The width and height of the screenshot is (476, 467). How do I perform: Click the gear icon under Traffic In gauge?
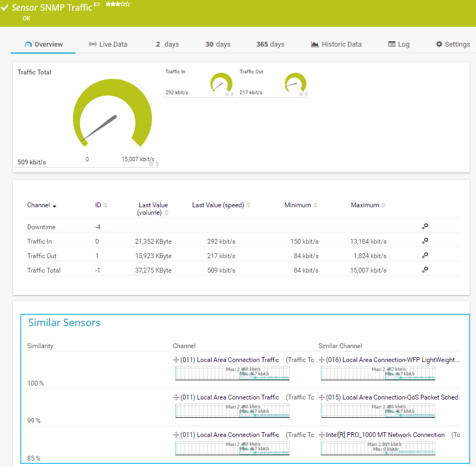226,94
